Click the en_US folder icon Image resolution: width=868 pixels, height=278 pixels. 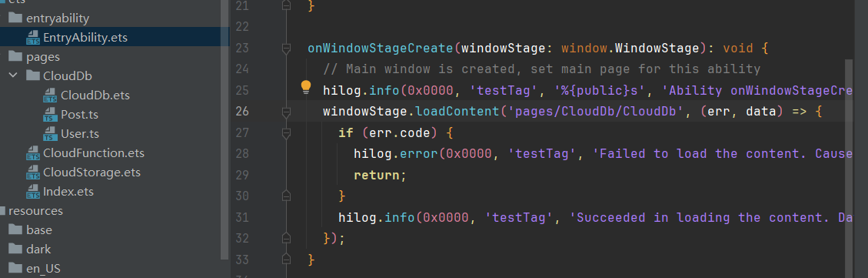[15, 269]
